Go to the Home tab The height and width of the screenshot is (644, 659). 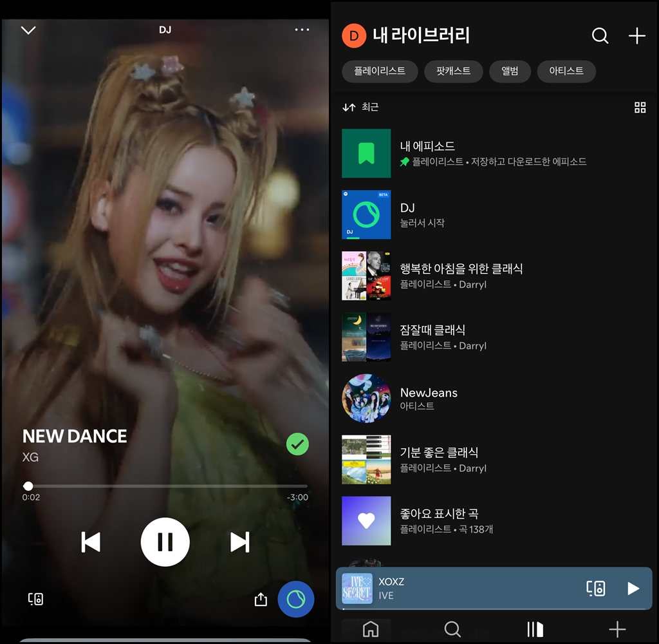(x=371, y=629)
